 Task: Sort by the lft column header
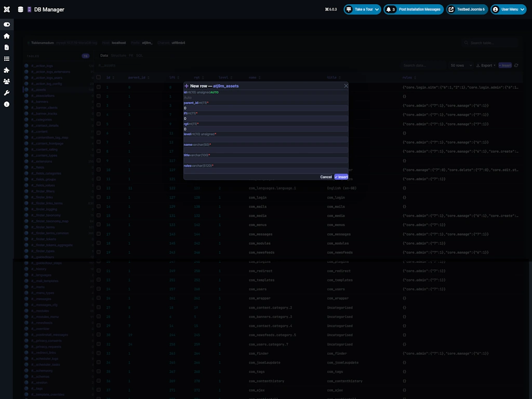(x=174, y=78)
